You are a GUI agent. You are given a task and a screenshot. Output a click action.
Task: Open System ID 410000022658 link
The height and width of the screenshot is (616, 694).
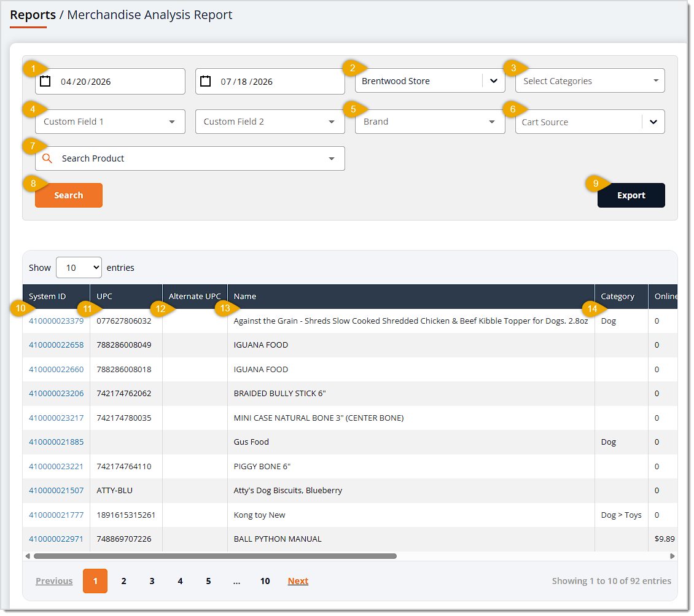57,345
